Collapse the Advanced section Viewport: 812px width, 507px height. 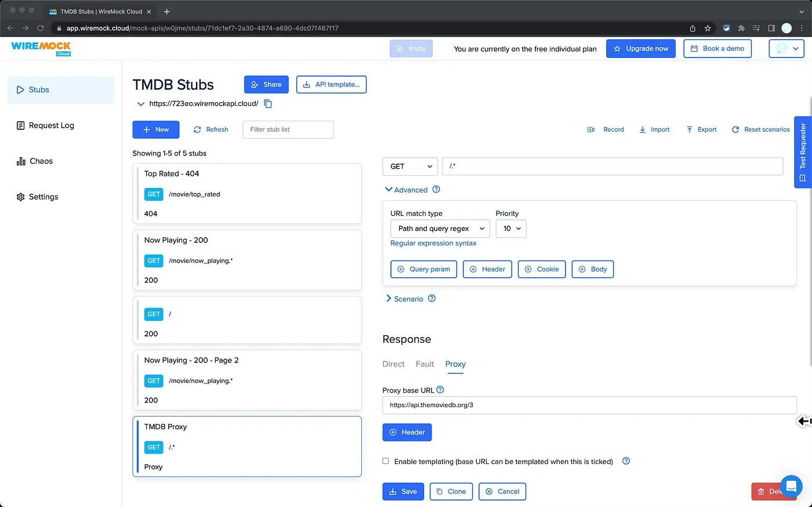pos(406,190)
